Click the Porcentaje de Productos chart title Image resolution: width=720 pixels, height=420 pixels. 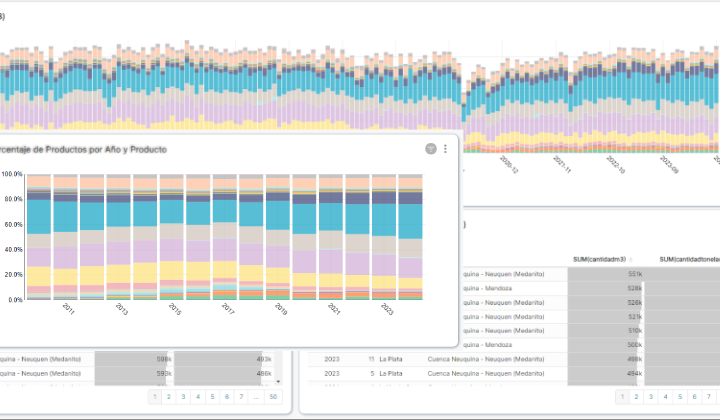point(83,149)
